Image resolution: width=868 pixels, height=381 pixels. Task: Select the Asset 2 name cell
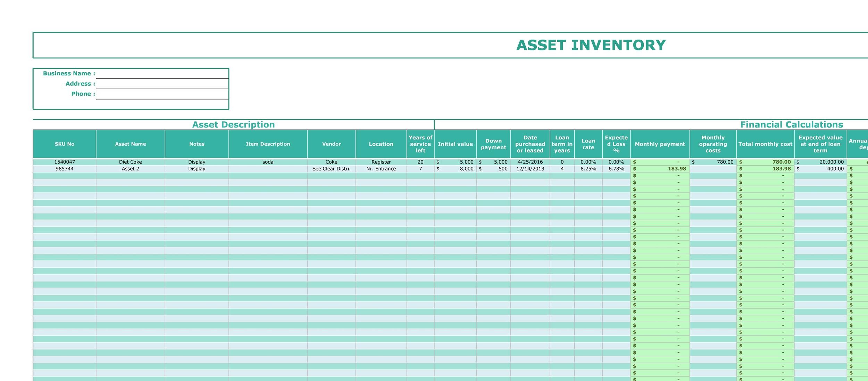click(x=131, y=169)
